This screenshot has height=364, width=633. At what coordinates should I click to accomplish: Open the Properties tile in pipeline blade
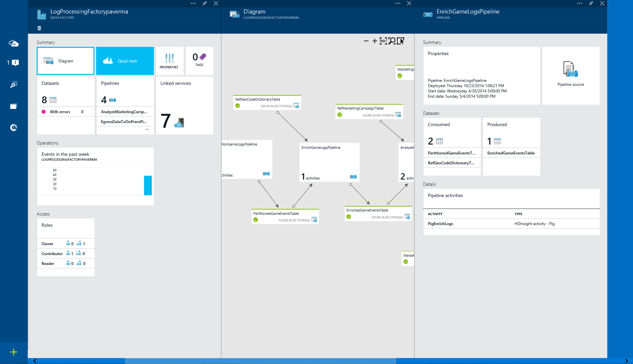(x=481, y=76)
